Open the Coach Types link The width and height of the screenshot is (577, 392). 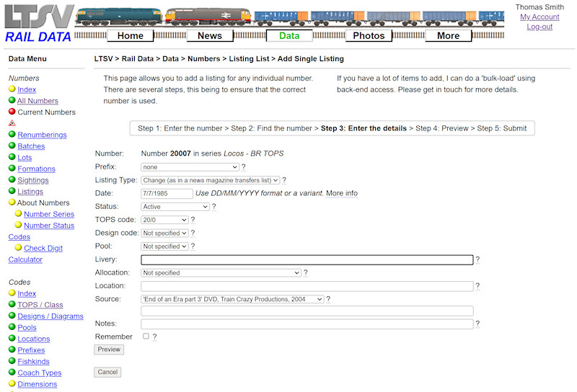coord(40,373)
